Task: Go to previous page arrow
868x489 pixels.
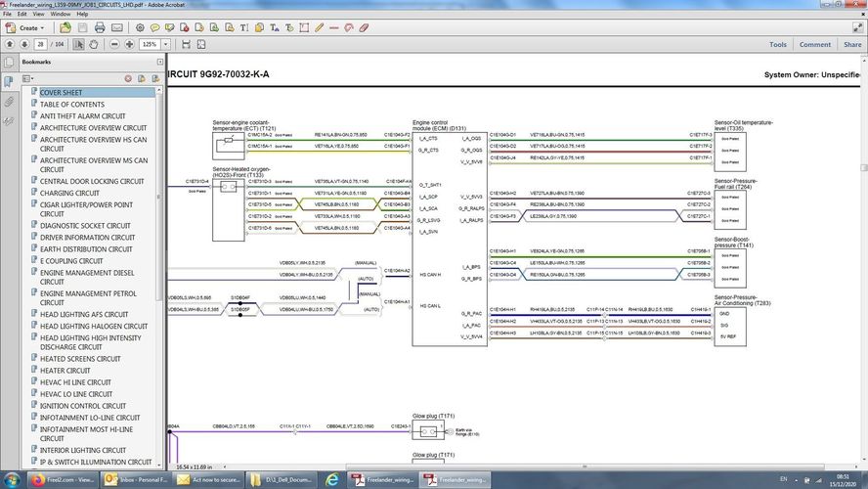Action: (10, 44)
